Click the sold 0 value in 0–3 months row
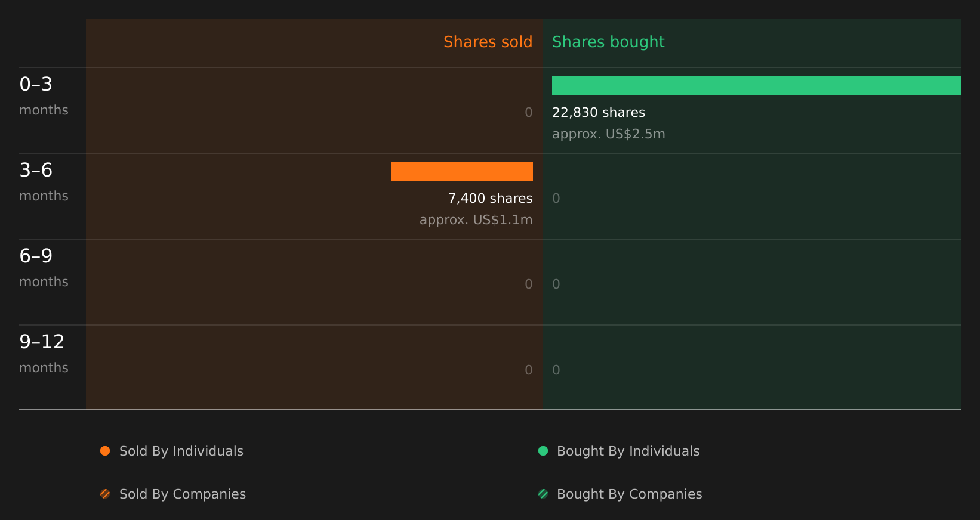The image size is (980, 520). coord(529,112)
